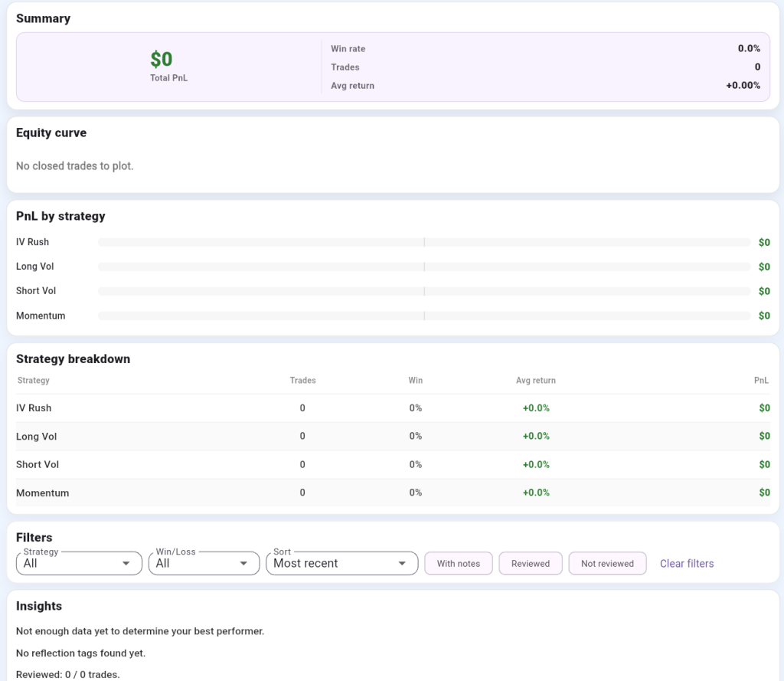The width and height of the screenshot is (784, 681).
Task: Click the $0 Total PnL value
Action: pyautogui.click(x=162, y=59)
